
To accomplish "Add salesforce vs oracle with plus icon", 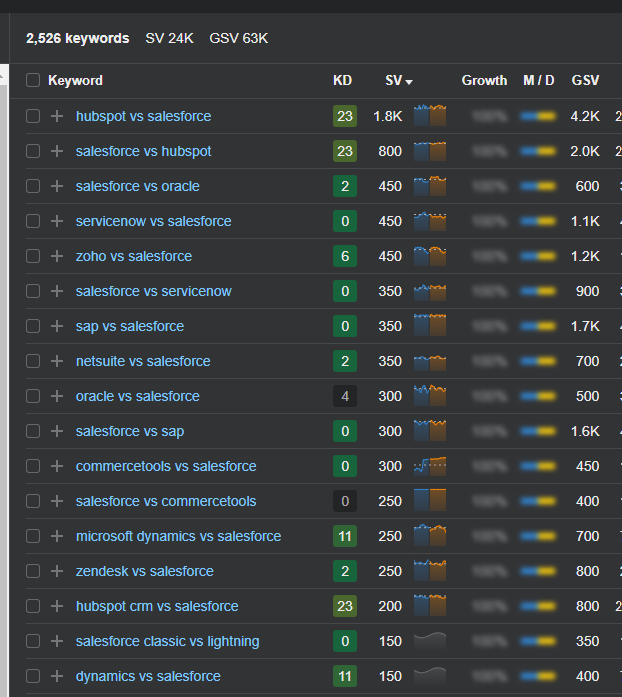I will tap(57, 186).
